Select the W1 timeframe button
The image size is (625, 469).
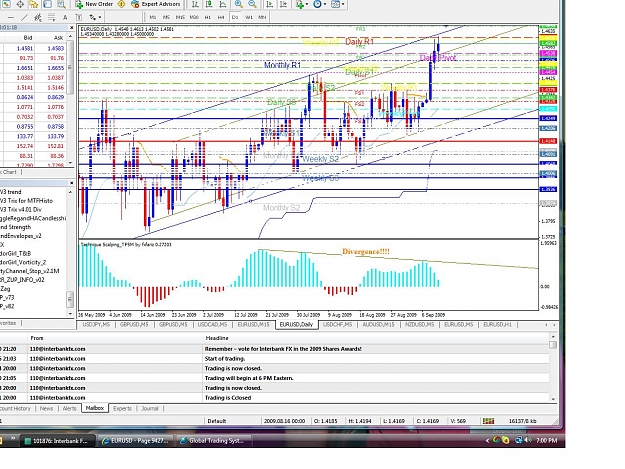coord(249,17)
